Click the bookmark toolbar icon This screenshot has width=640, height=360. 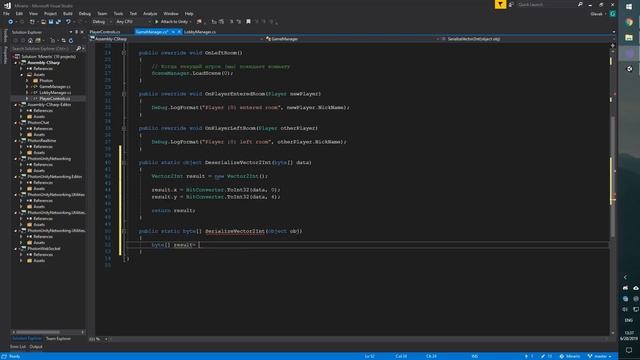click(x=248, y=22)
